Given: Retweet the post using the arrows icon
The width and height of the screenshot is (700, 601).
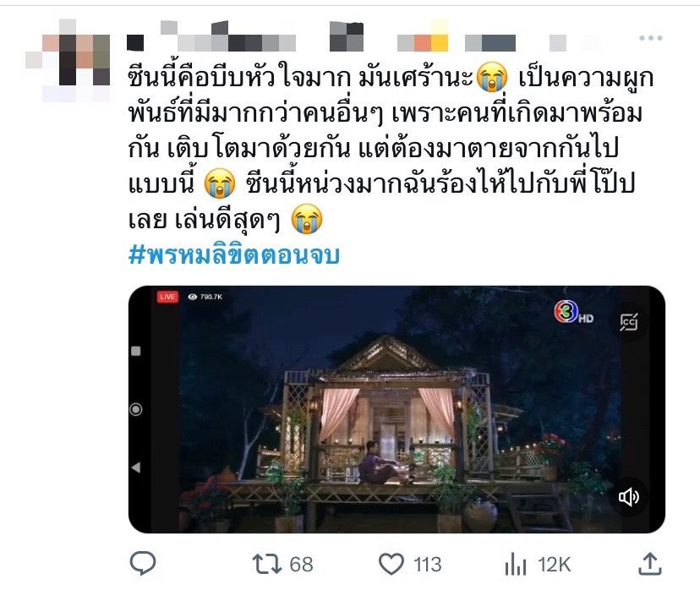Looking at the screenshot, I should [267, 564].
